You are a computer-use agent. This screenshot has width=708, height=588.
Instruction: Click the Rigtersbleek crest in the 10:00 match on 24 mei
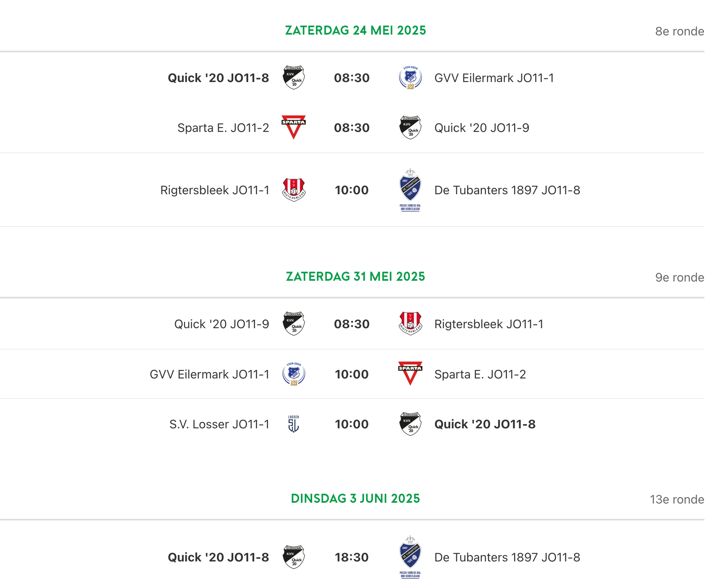coord(294,190)
